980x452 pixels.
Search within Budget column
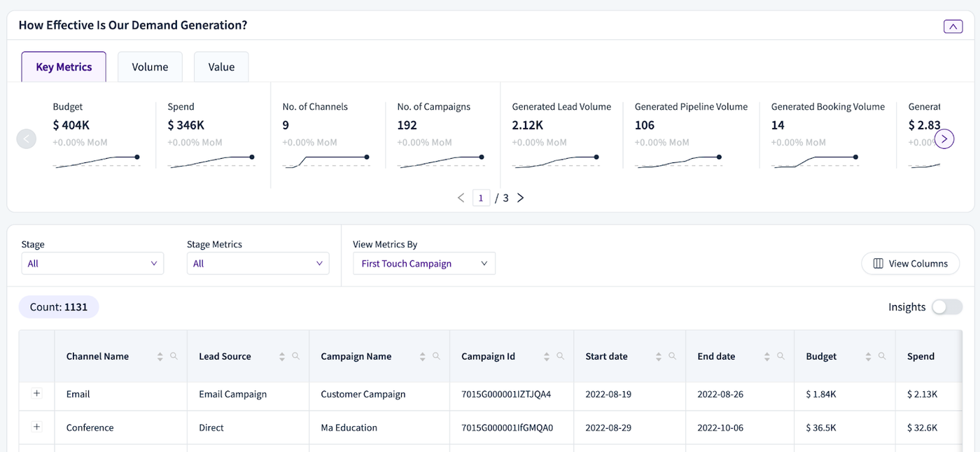(x=882, y=356)
